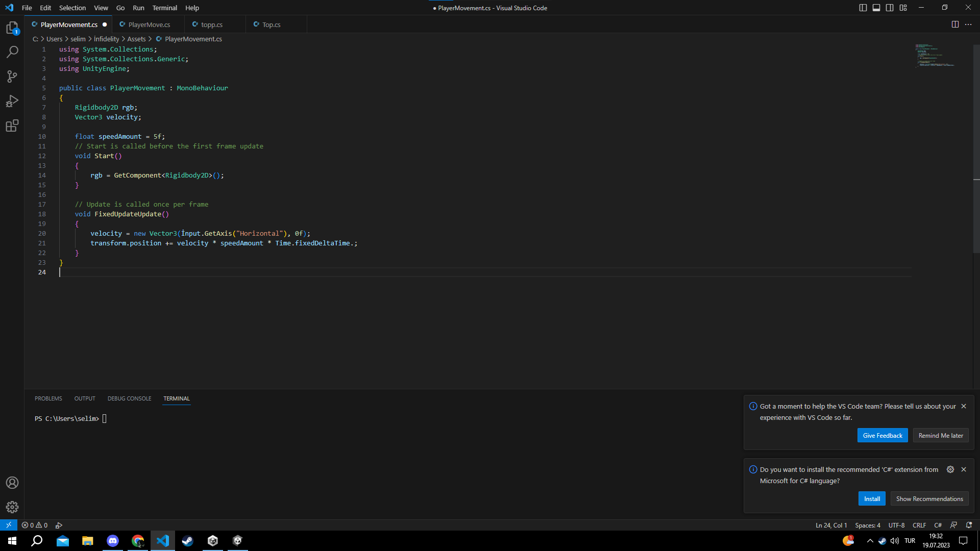Dismiss the feedback notification with its X

click(964, 406)
